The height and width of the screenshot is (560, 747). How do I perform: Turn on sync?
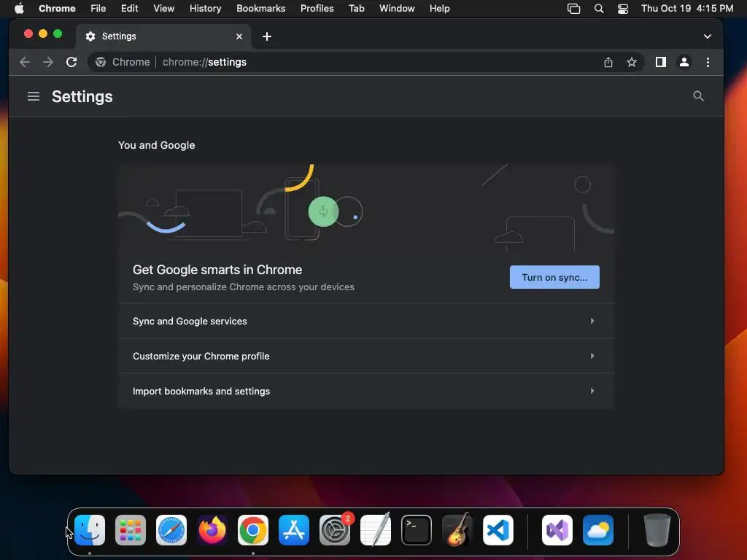(x=554, y=277)
